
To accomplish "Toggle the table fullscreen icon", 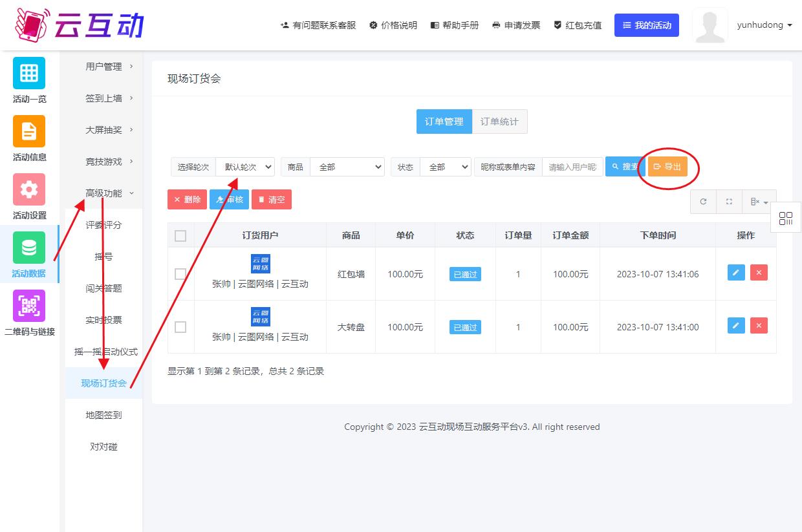I will [729, 202].
